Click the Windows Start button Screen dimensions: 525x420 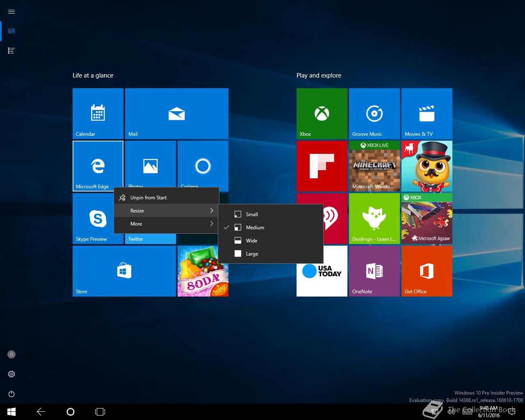point(11,412)
